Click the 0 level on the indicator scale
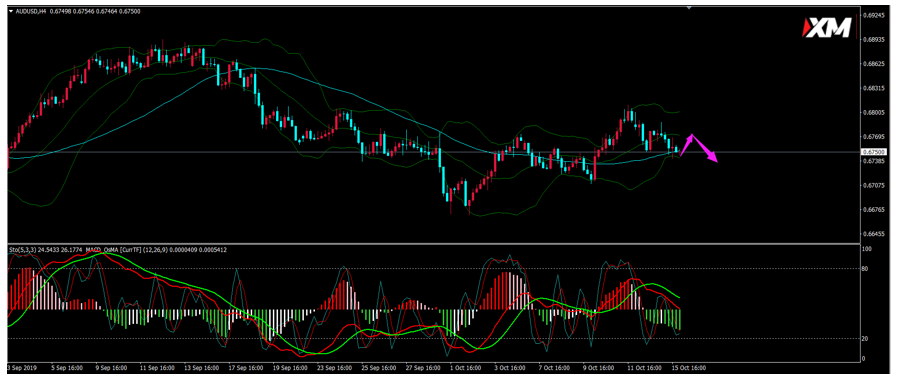 [864, 358]
